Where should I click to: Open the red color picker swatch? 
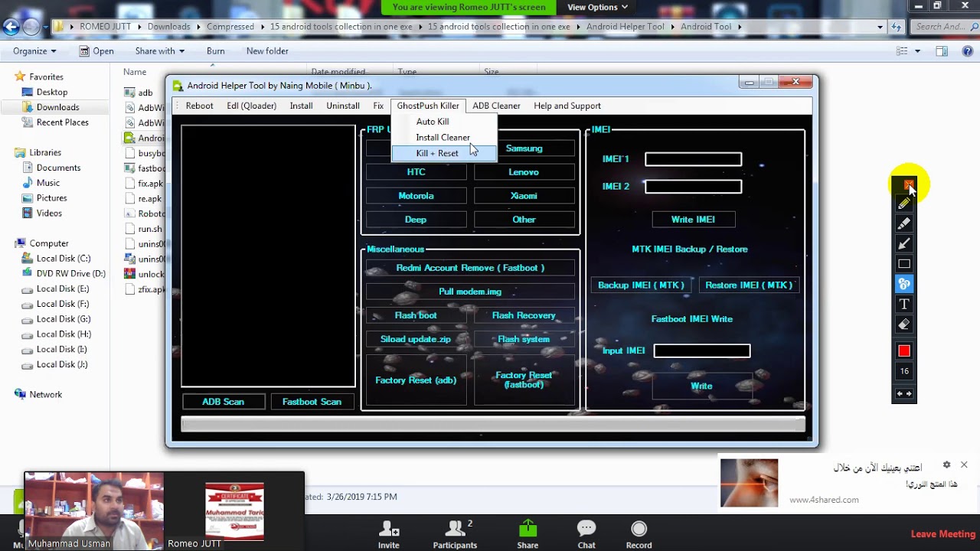pos(904,350)
